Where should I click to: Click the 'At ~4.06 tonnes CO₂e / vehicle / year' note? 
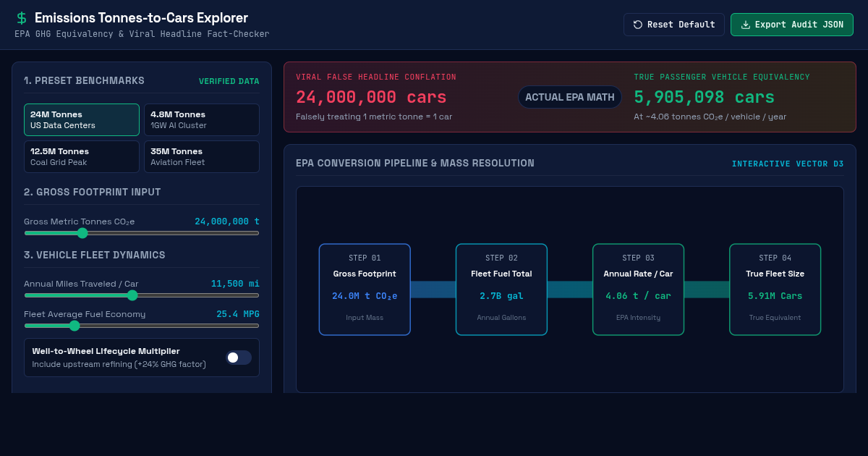pyautogui.click(x=710, y=117)
